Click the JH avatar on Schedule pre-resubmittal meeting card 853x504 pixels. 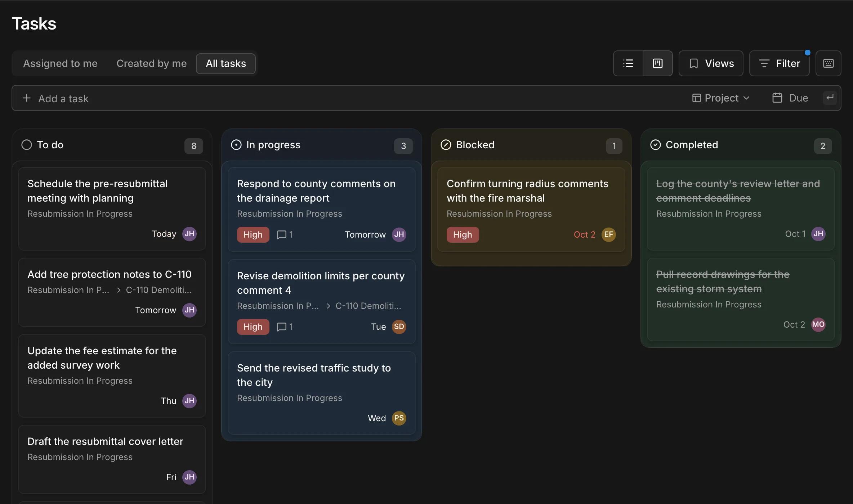pos(189,234)
